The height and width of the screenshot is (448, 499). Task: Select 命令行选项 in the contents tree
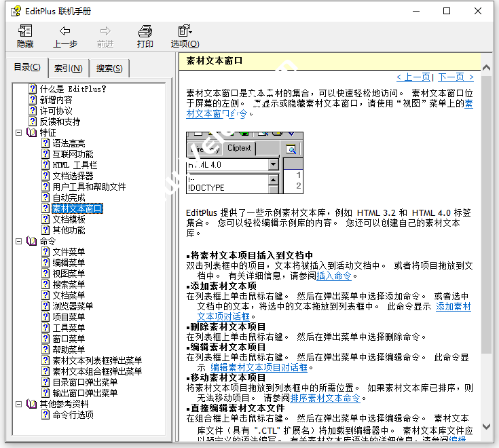point(73,415)
